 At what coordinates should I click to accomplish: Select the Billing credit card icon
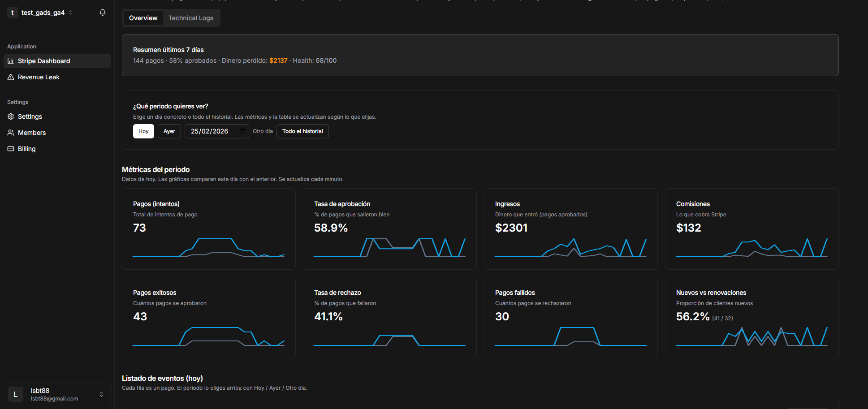coord(10,148)
